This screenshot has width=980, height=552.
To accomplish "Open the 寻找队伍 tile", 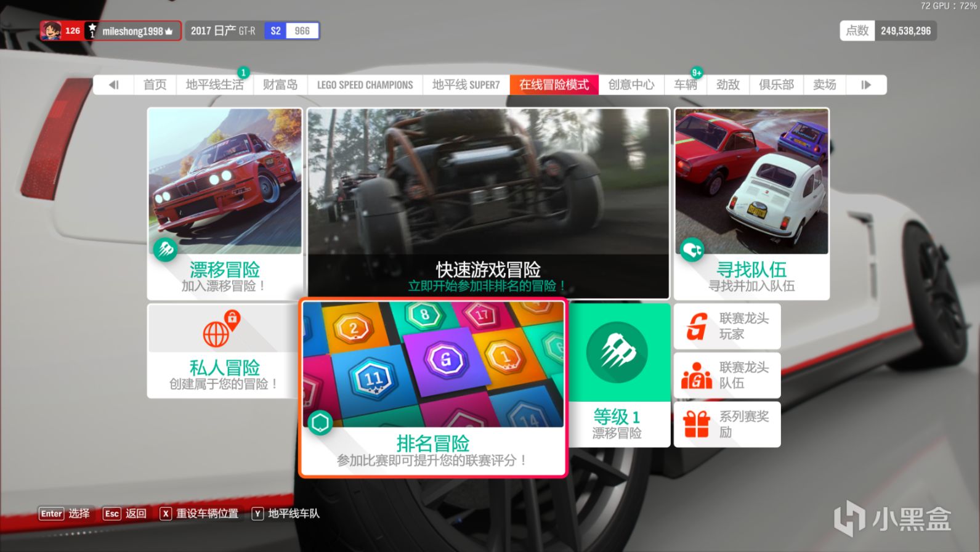I will click(x=751, y=204).
